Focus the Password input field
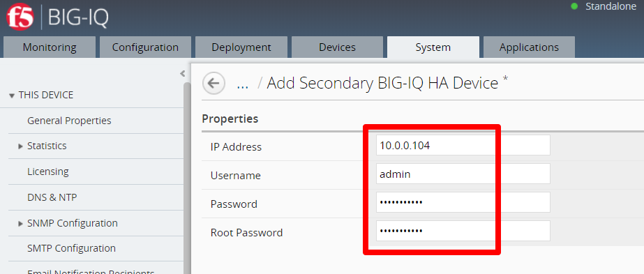Screen dimensions: 644x274 463,202
